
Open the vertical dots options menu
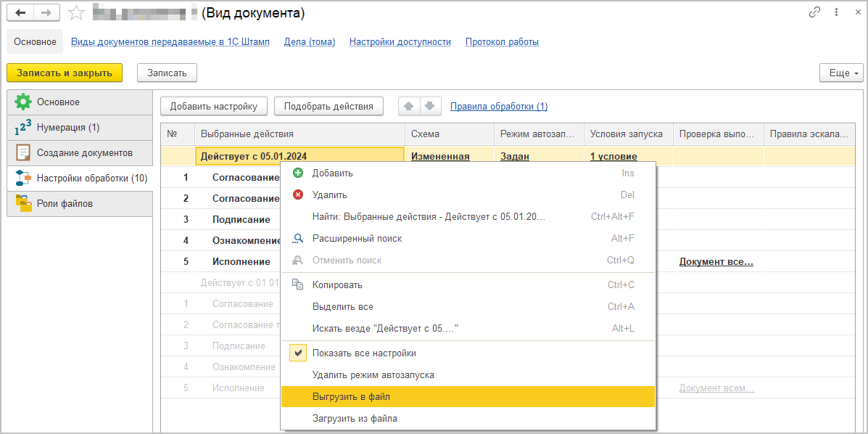tap(835, 13)
